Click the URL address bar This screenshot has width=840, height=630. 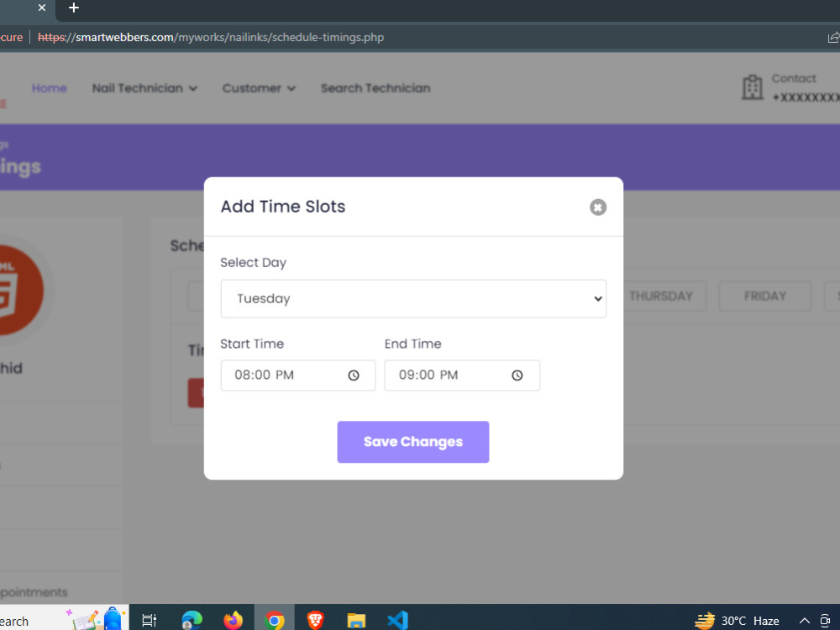[x=211, y=38]
